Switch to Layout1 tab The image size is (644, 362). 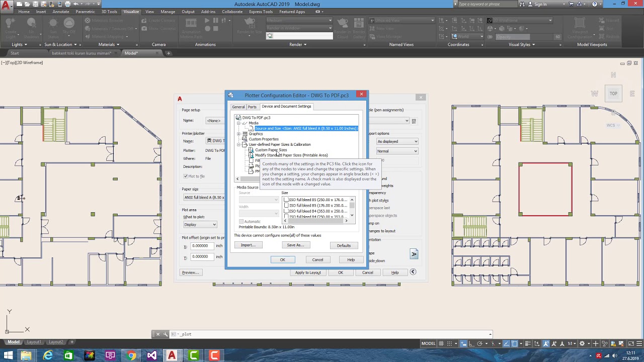(34, 342)
